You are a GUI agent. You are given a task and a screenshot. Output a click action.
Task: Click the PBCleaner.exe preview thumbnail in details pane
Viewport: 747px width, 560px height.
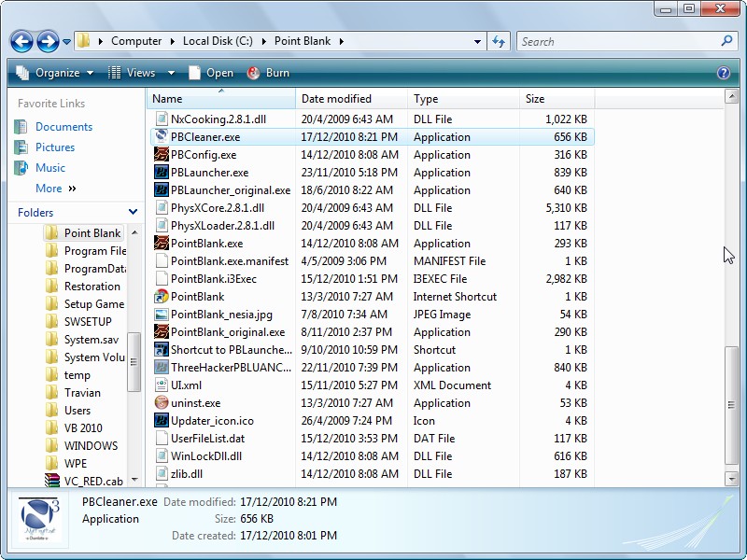point(40,519)
